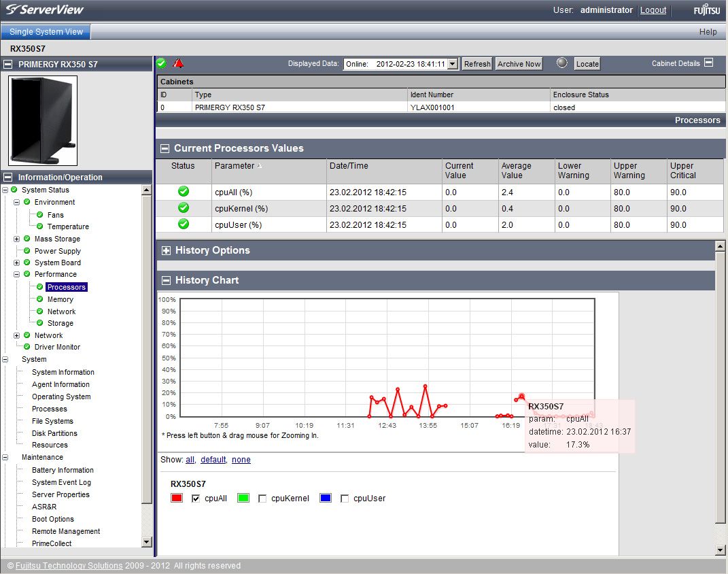
Task: Click green status icon beside System Status
Action: pos(14,190)
